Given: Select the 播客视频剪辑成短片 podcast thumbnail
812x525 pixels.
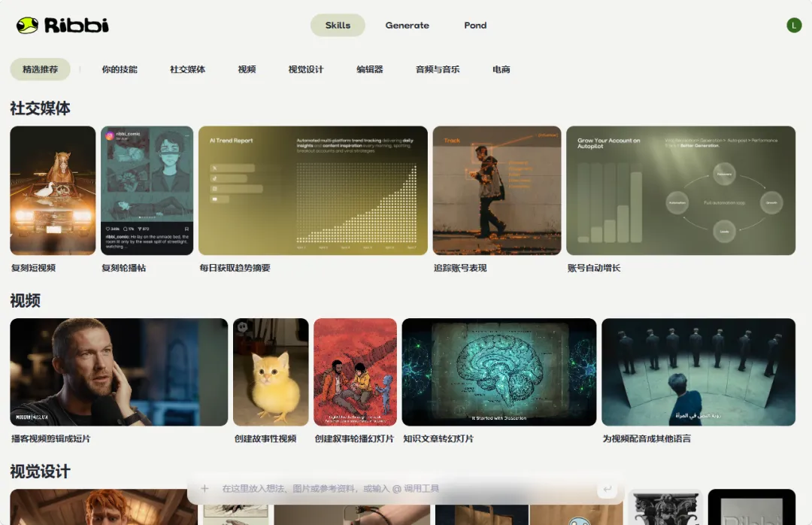Looking at the screenshot, I should (119, 372).
